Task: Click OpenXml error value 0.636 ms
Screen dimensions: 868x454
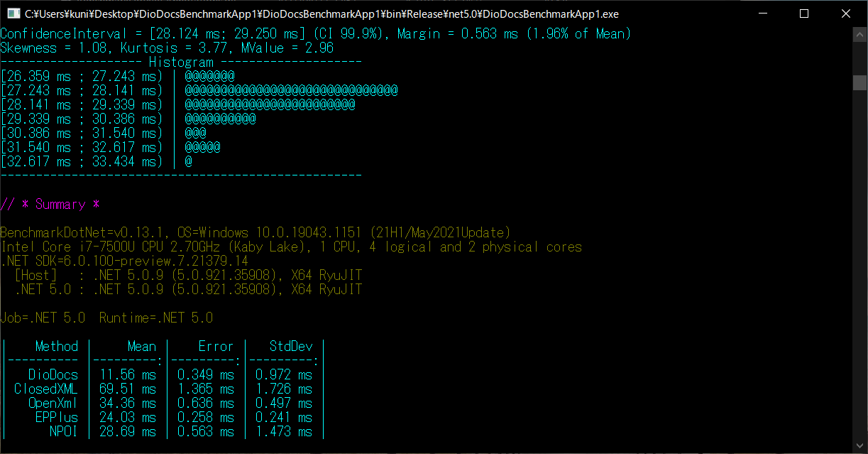Action: (x=206, y=403)
